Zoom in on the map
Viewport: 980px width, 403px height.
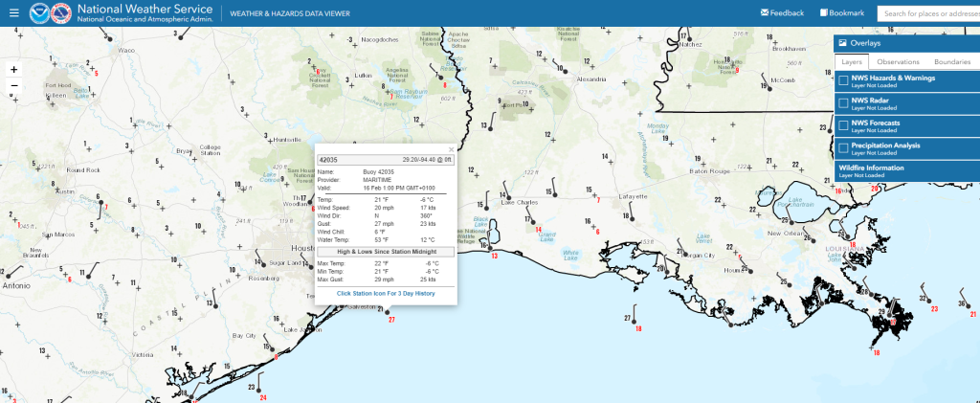(13, 70)
